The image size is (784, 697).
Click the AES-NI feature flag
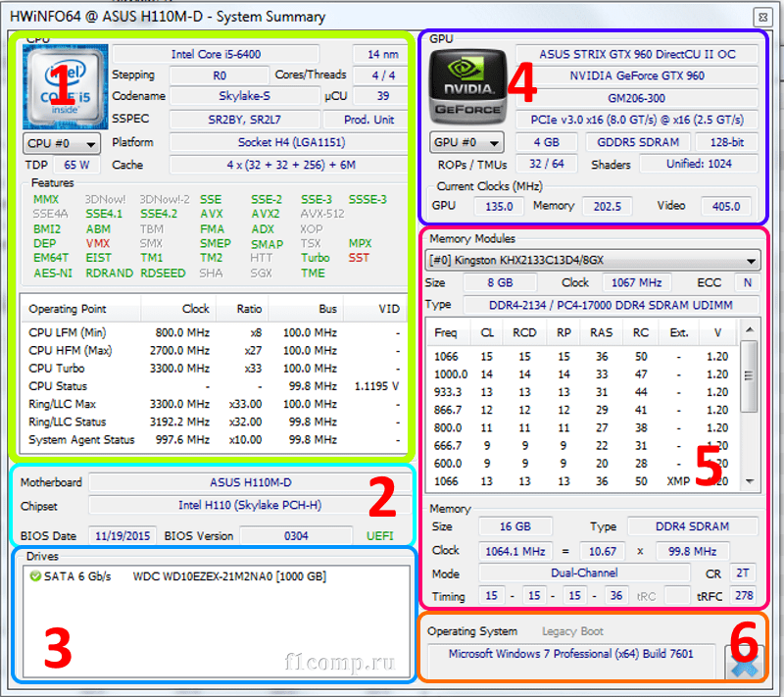click(53, 273)
